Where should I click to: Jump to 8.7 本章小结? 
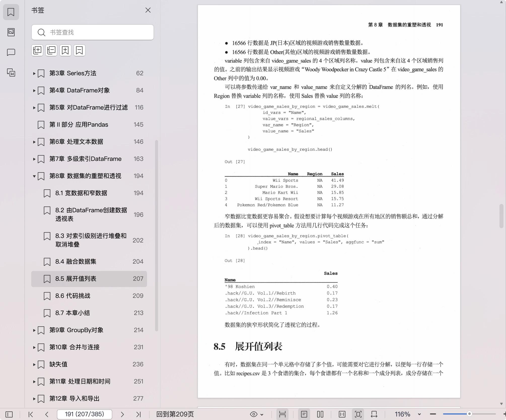point(89,313)
